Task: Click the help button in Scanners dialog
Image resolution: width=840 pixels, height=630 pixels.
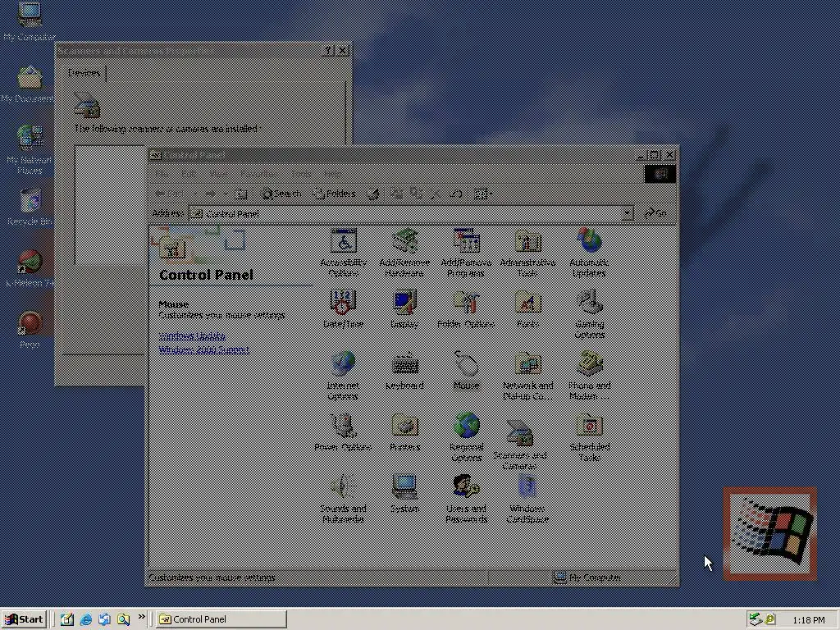Action: click(x=328, y=51)
